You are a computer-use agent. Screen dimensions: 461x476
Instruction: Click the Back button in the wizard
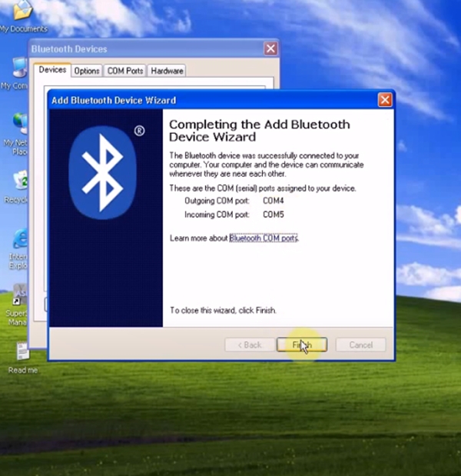click(x=250, y=345)
